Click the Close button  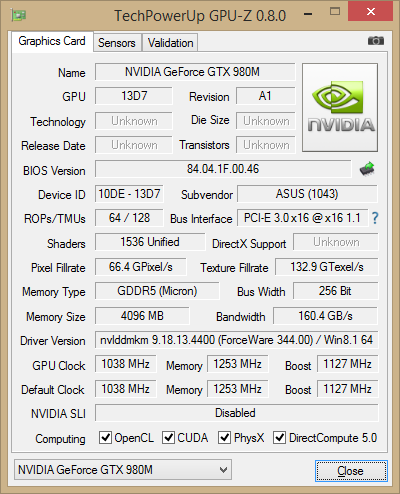[351, 471]
